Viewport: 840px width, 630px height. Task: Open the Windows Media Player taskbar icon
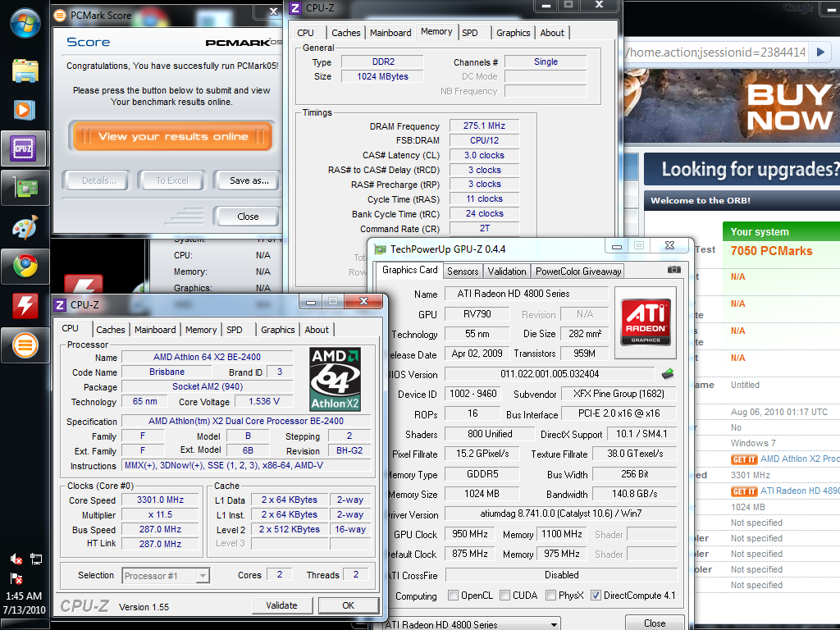24,110
